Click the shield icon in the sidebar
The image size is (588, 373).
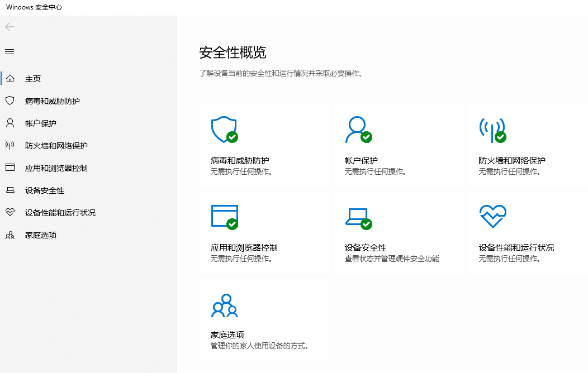tap(10, 101)
